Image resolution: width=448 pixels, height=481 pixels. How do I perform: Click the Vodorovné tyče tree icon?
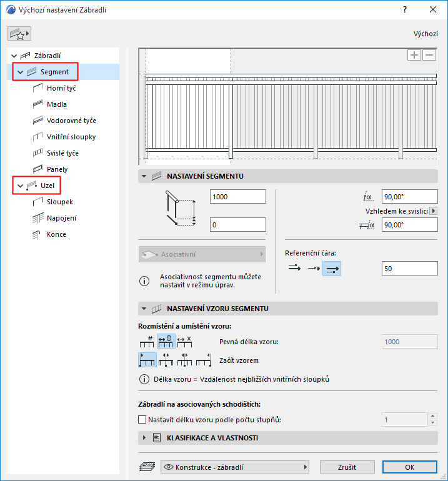(x=37, y=121)
